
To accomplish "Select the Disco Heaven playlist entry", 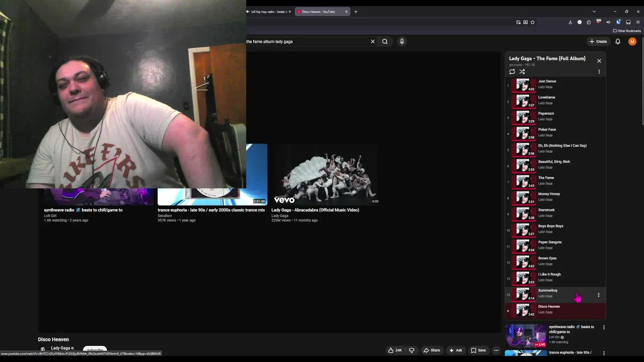I will [x=555, y=310].
